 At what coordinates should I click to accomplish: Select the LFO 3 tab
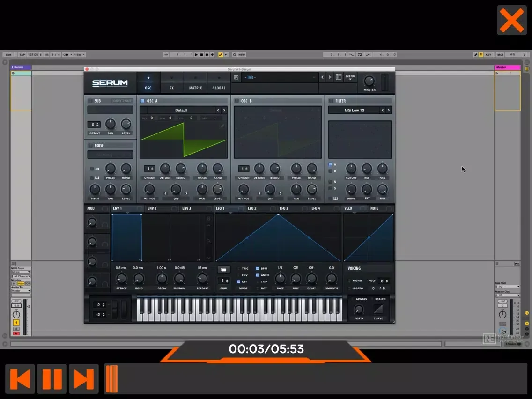click(x=284, y=208)
